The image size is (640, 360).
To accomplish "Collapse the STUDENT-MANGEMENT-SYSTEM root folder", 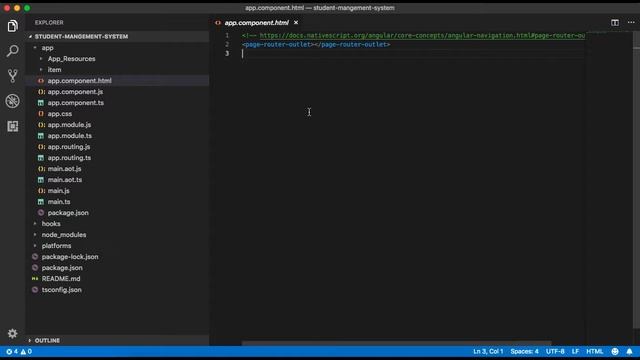I will 81,36.
